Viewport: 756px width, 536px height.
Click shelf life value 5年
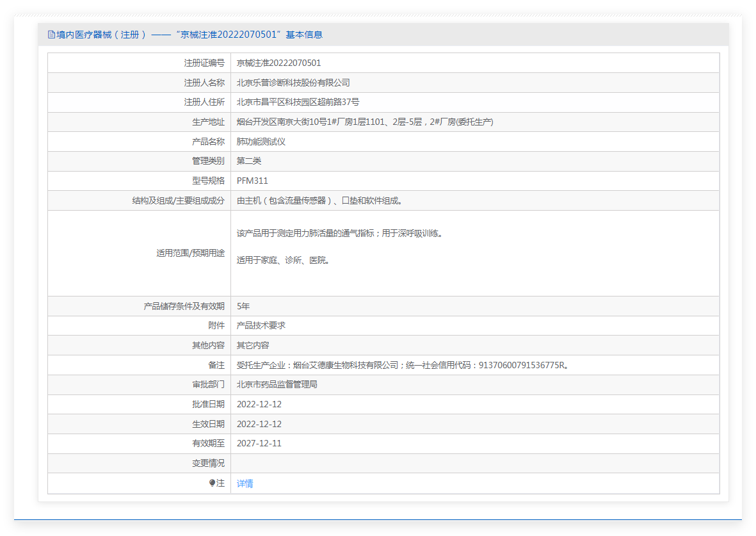coord(243,306)
